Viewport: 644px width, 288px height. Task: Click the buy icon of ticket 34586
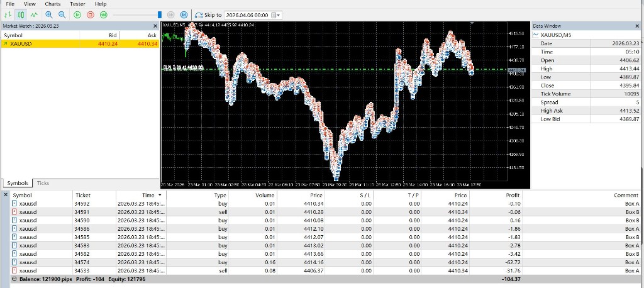14,229
